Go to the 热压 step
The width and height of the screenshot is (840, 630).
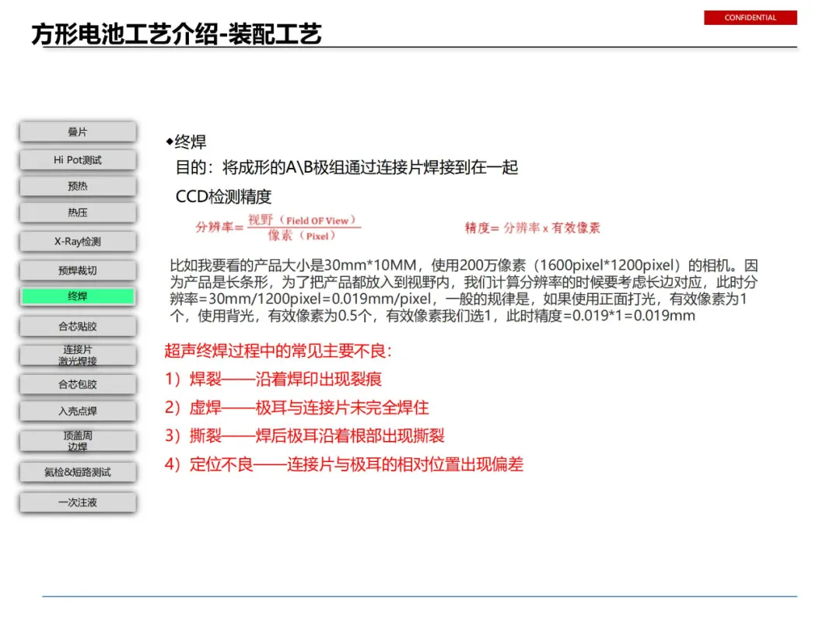coord(78,212)
